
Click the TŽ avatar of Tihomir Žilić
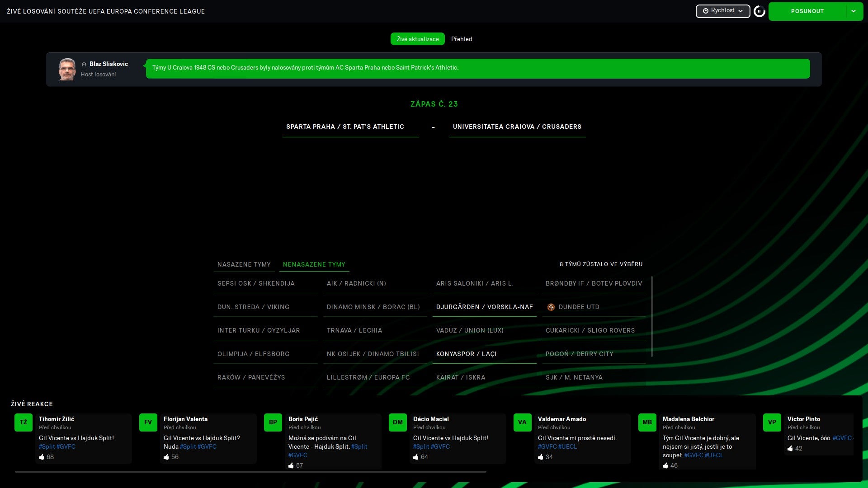tap(24, 422)
